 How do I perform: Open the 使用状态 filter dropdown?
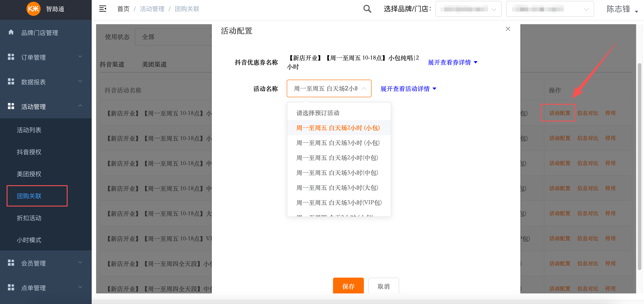tap(174, 37)
